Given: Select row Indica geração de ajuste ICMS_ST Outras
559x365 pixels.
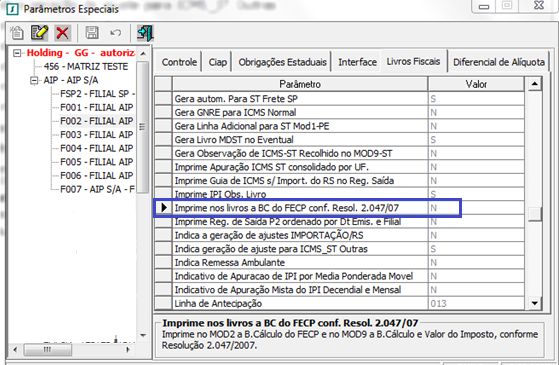Looking at the screenshot, I should pyautogui.click(x=339, y=248).
